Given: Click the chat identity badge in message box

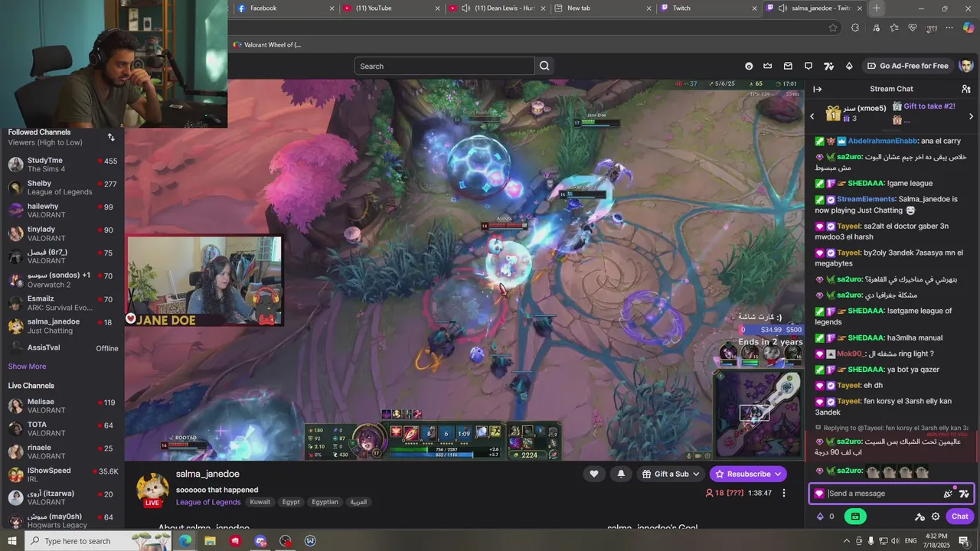Looking at the screenshot, I should tap(819, 494).
